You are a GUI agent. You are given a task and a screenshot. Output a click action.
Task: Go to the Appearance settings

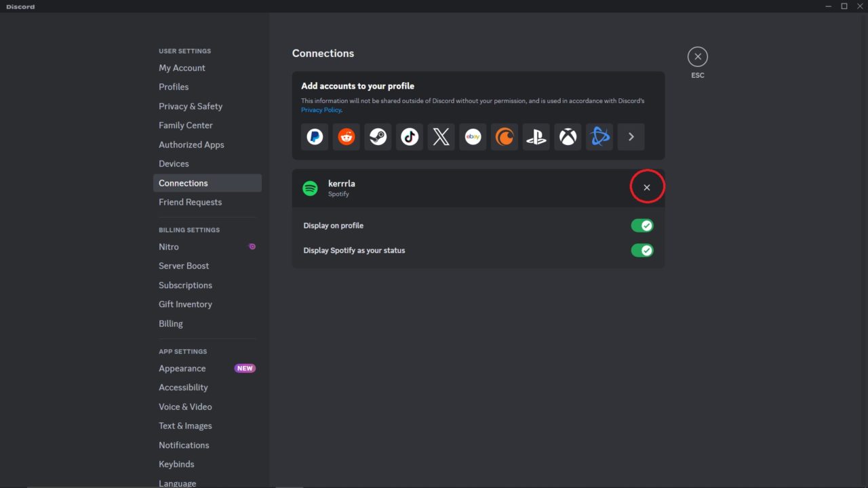(182, 368)
